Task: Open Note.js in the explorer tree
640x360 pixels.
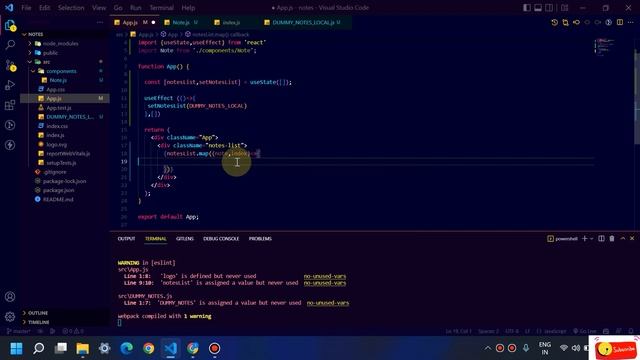Action: [x=65, y=80]
